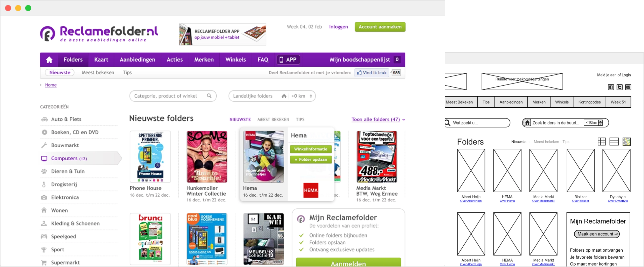The height and width of the screenshot is (267, 644).
Task: Click the Vind ik leuk button
Action: [372, 73]
